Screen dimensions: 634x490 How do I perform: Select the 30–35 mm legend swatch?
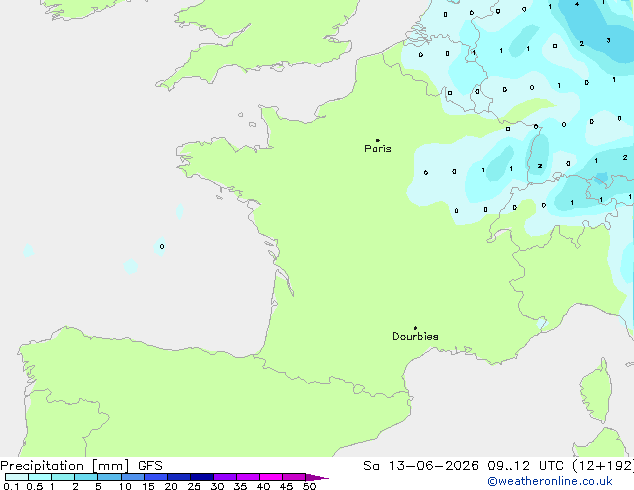click(224, 477)
